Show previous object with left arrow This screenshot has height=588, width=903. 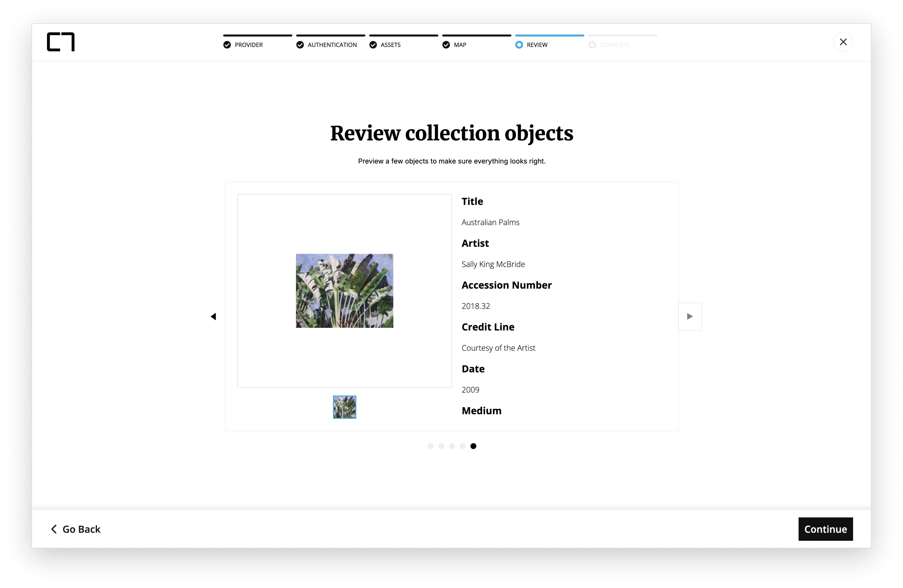pyautogui.click(x=213, y=316)
